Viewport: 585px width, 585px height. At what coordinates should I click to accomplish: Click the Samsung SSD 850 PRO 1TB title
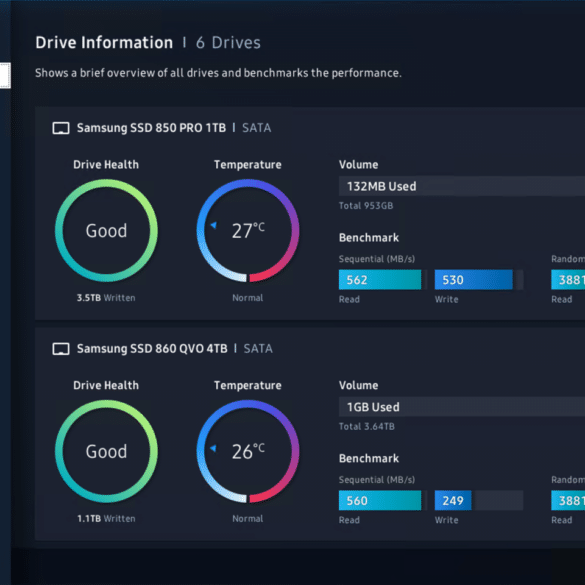[151, 128]
